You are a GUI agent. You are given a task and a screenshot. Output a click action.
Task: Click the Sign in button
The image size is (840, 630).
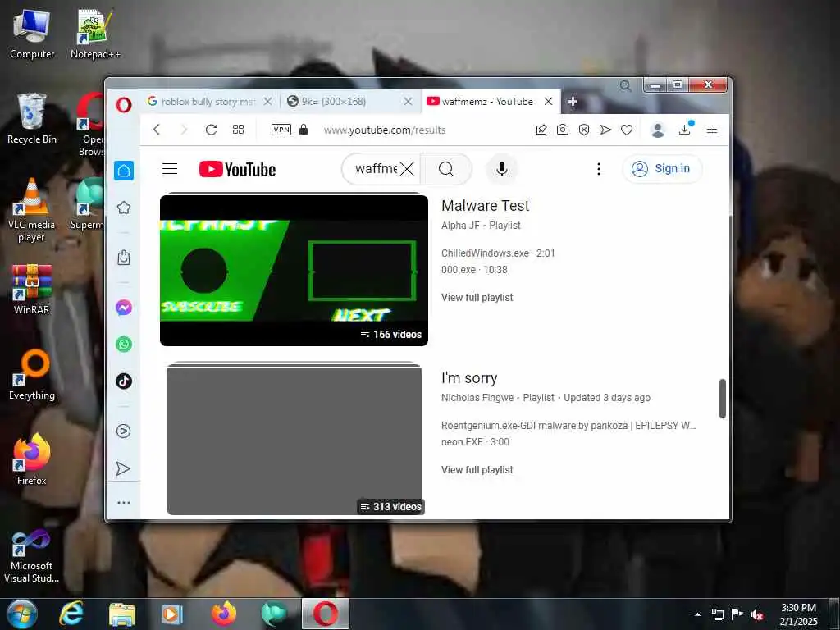click(662, 169)
